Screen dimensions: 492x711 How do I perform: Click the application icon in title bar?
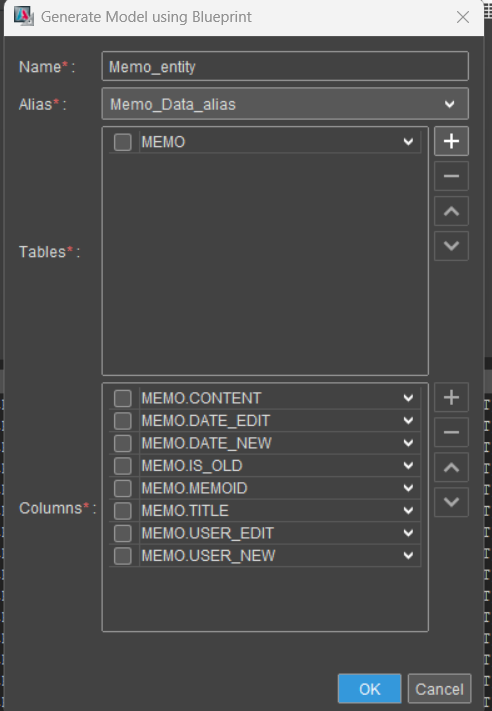23,16
